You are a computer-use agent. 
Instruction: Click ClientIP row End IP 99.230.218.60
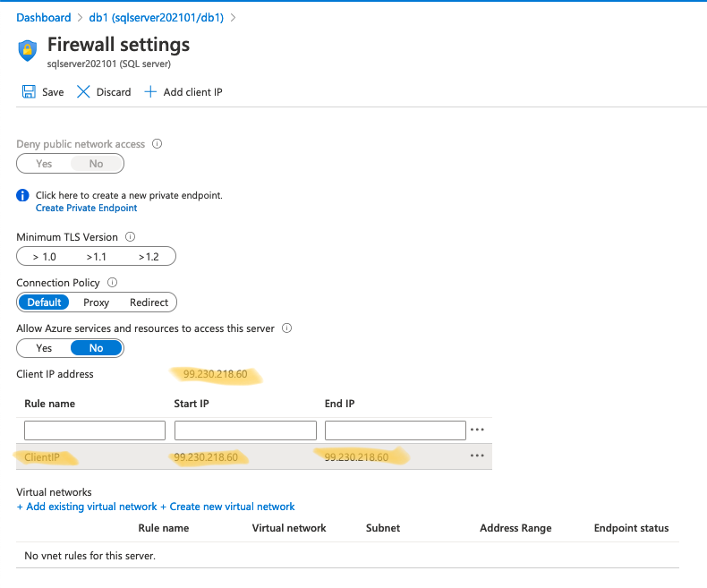pyautogui.click(x=356, y=456)
